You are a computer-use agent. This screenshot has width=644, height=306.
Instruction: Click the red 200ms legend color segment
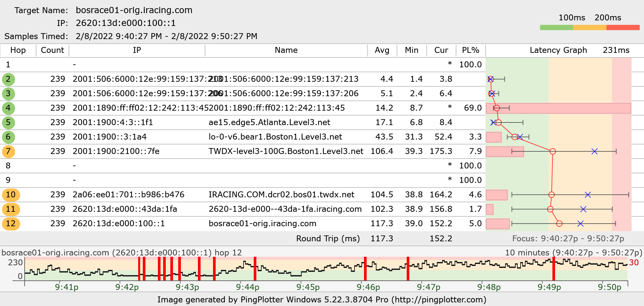point(623,28)
